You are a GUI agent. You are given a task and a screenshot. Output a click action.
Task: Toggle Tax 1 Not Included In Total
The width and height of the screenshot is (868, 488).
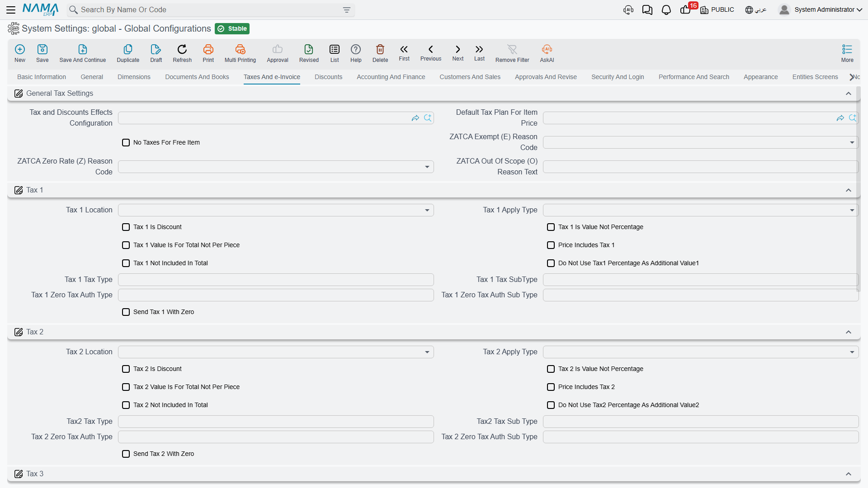(x=126, y=263)
